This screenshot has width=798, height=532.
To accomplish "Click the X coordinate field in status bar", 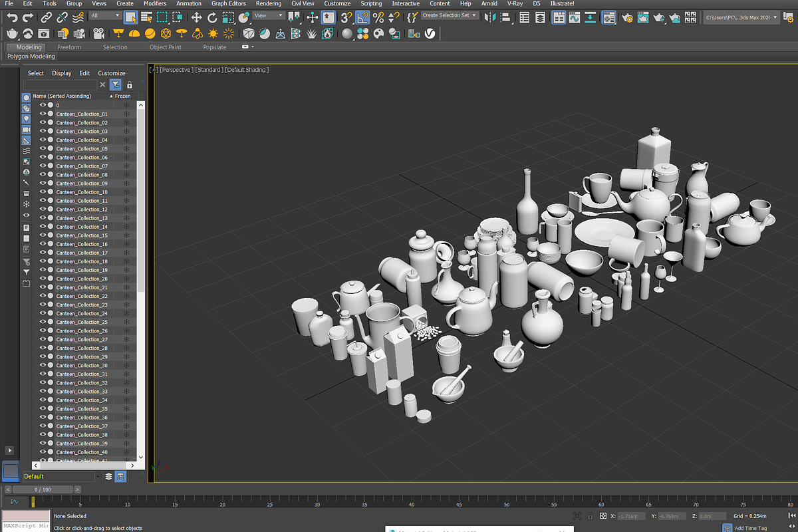I will [631, 516].
